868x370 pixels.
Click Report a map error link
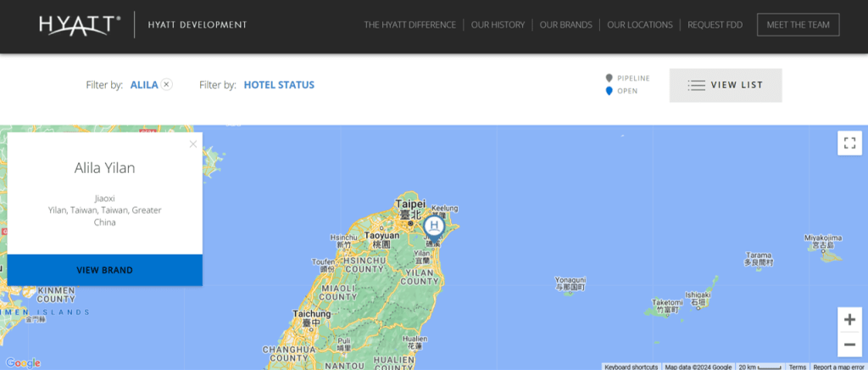click(839, 367)
